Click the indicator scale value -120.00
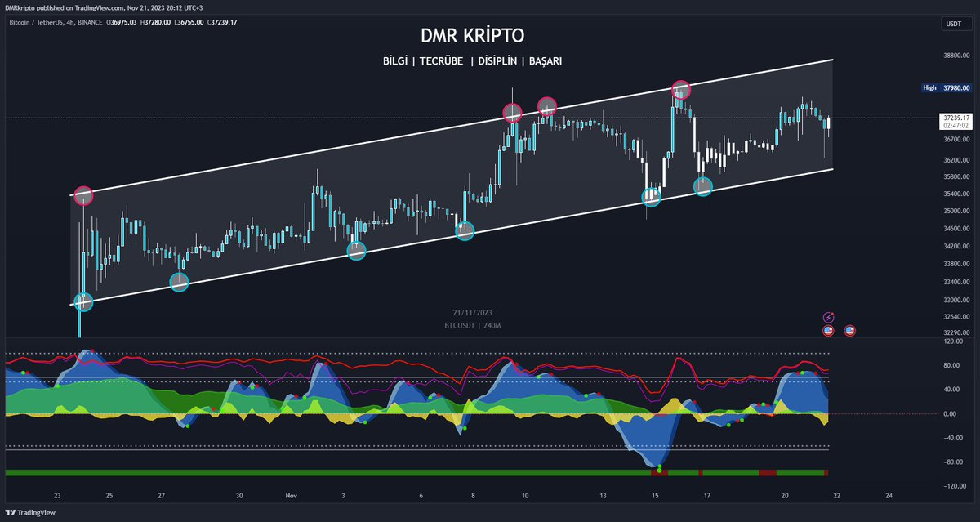Screen dimensions: 980x522 pyautogui.click(x=953, y=485)
